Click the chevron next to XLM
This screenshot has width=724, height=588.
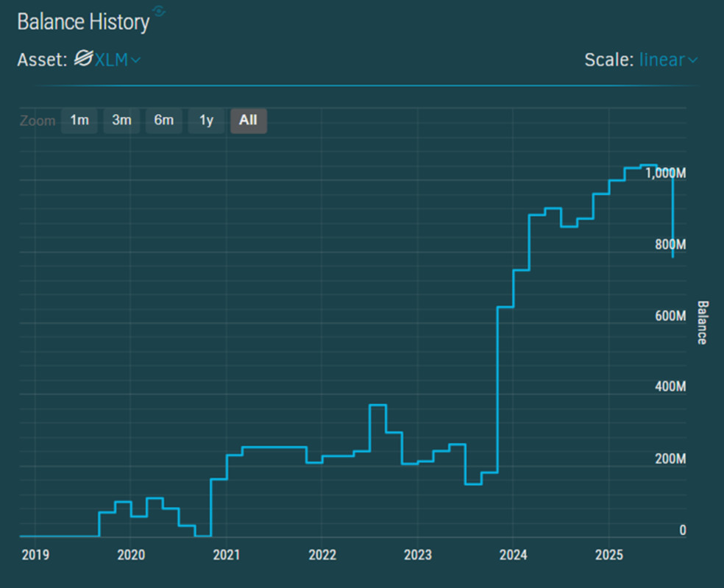(136, 60)
